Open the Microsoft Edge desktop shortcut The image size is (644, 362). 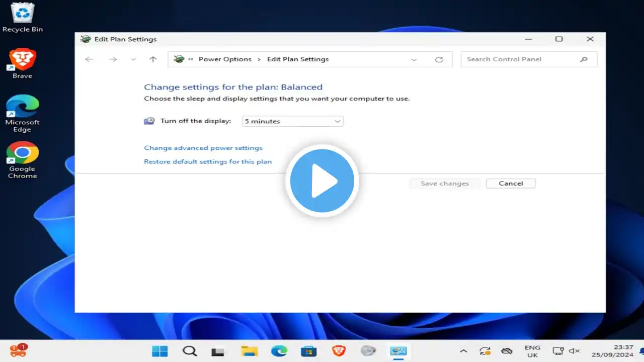(23, 114)
